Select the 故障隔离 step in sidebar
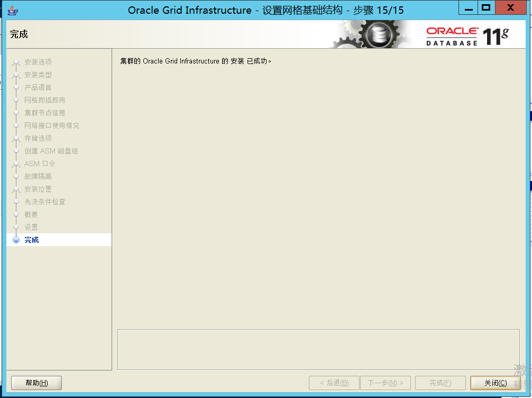This screenshot has width=532, height=398. 38,176
